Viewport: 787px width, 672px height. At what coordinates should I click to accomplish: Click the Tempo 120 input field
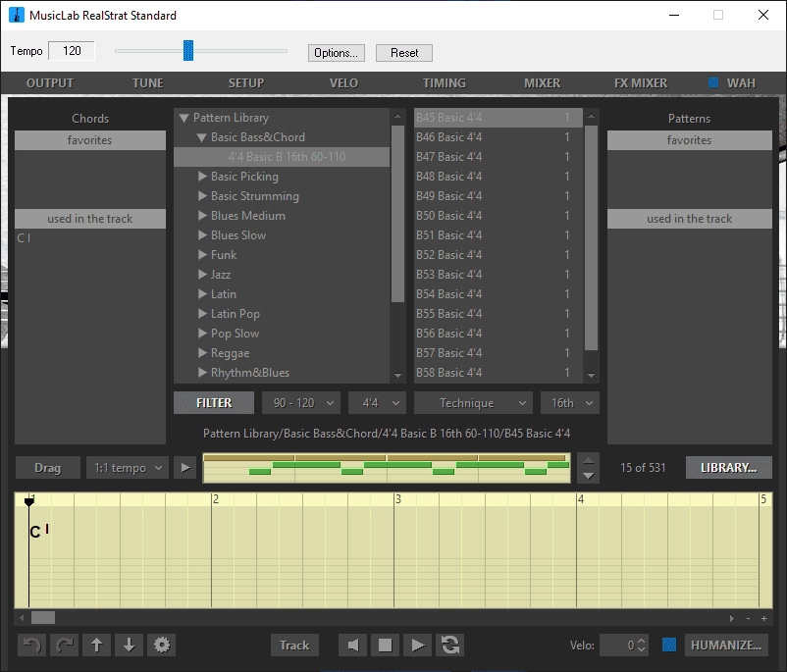pyautogui.click(x=72, y=51)
